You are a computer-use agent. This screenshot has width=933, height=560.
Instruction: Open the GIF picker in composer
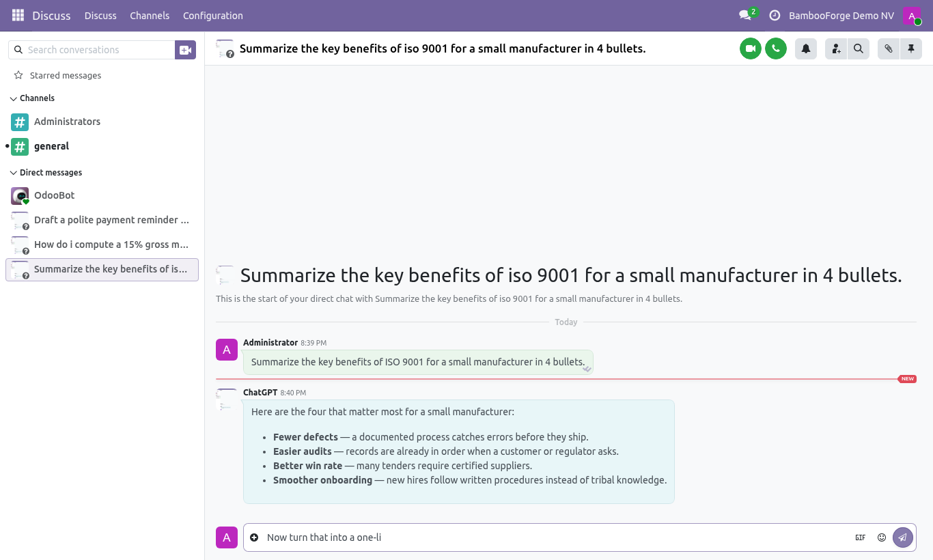click(861, 537)
